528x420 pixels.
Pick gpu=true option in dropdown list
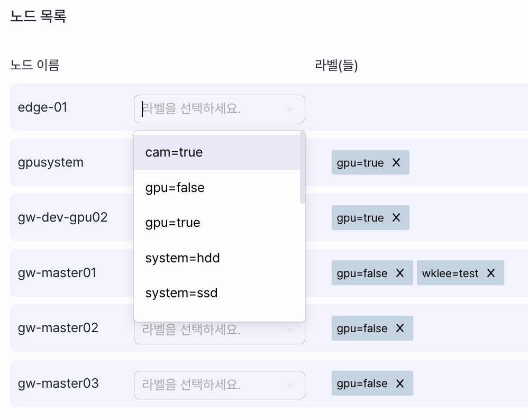point(217,223)
